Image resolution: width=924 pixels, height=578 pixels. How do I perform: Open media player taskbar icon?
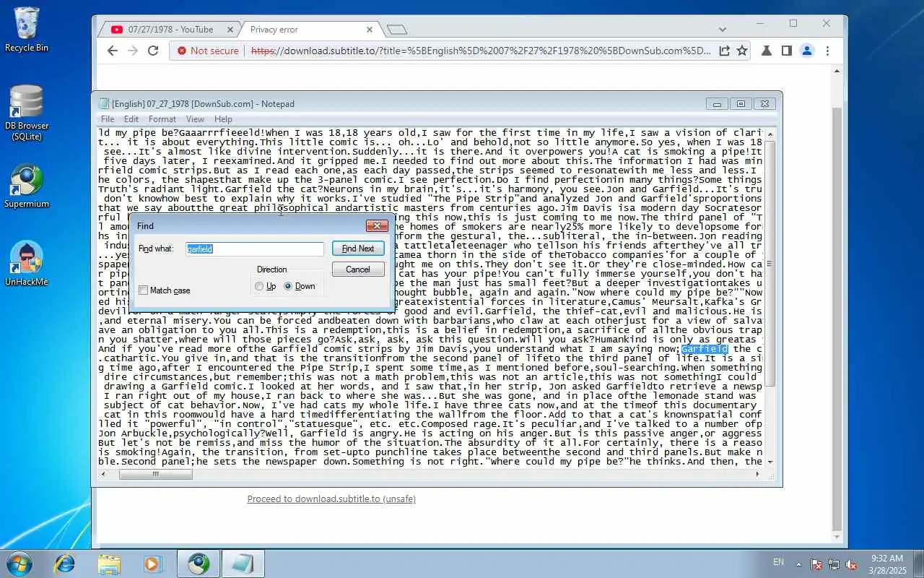tap(153, 564)
